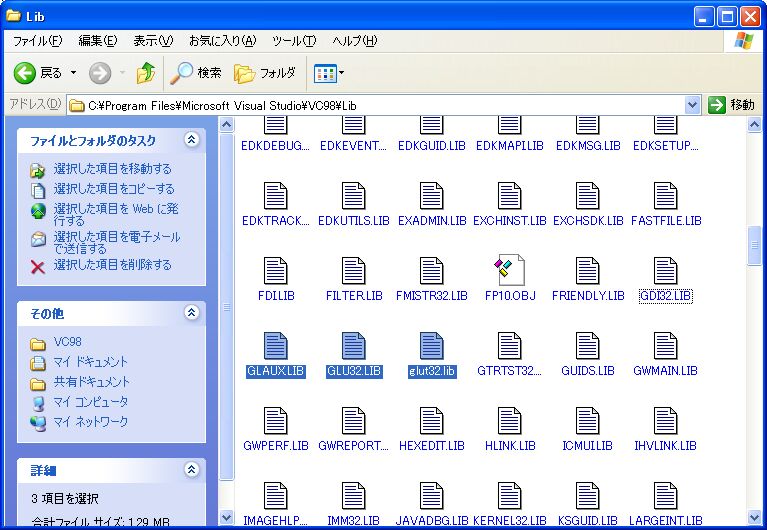
Task: Select the IHVLINK.LIB file icon
Action: click(x=665, y=420)
